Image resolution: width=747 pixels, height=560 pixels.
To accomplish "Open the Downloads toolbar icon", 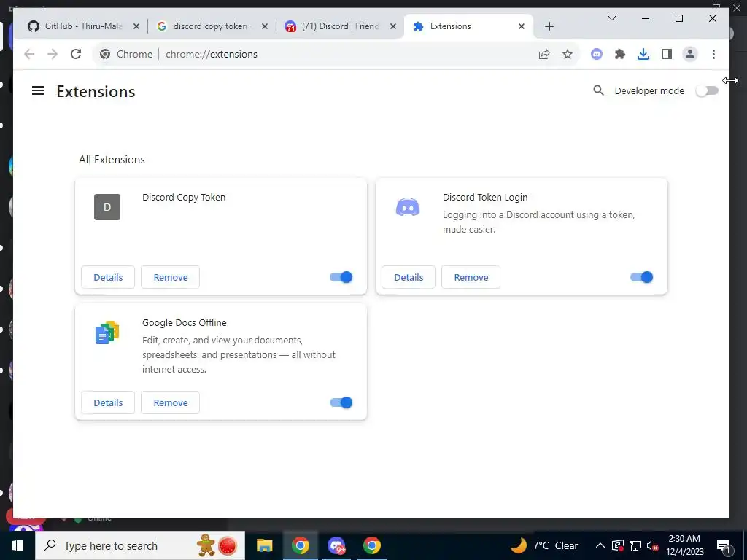I will pos(643,54).
